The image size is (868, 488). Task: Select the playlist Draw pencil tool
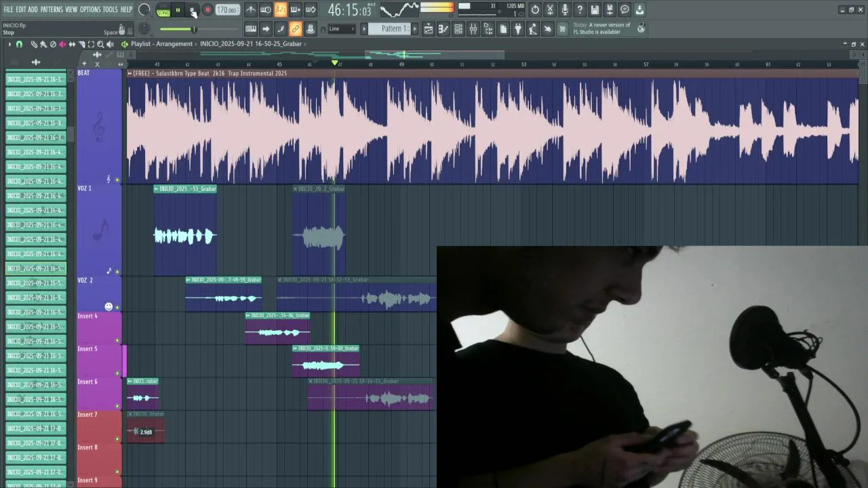pos(34,44)
